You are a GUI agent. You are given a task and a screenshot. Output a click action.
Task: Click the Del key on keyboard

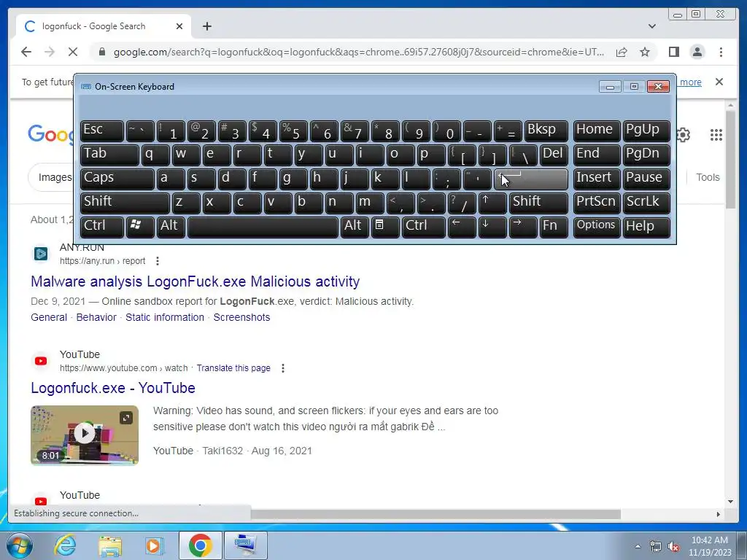(554, 155)
